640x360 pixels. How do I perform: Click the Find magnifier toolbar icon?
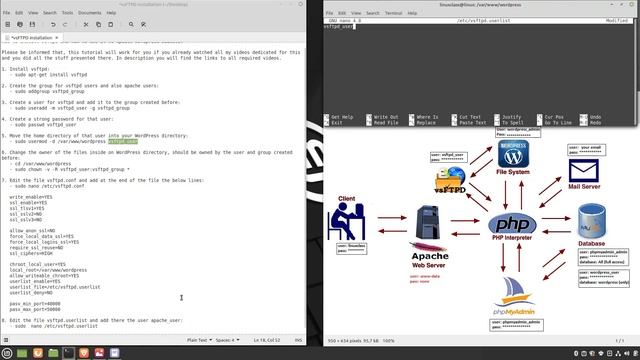(131, 24)
